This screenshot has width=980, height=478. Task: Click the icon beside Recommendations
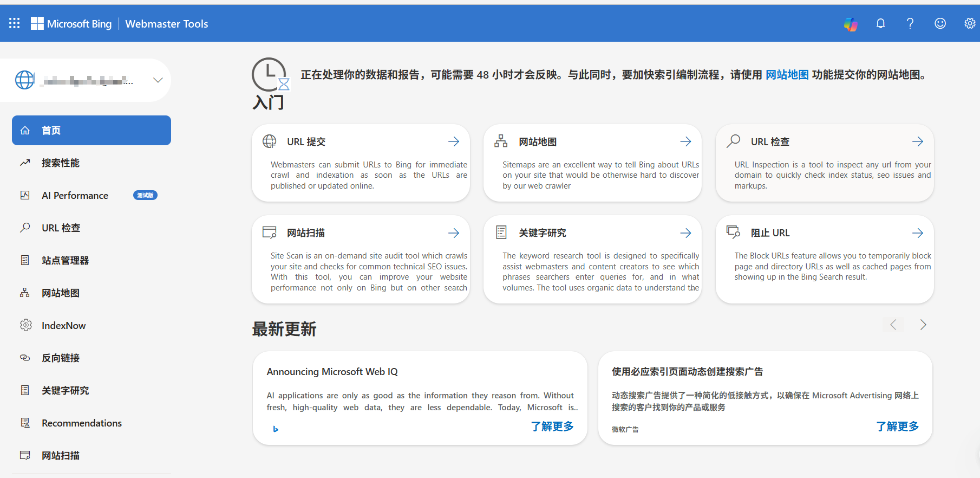click(25, 423)
